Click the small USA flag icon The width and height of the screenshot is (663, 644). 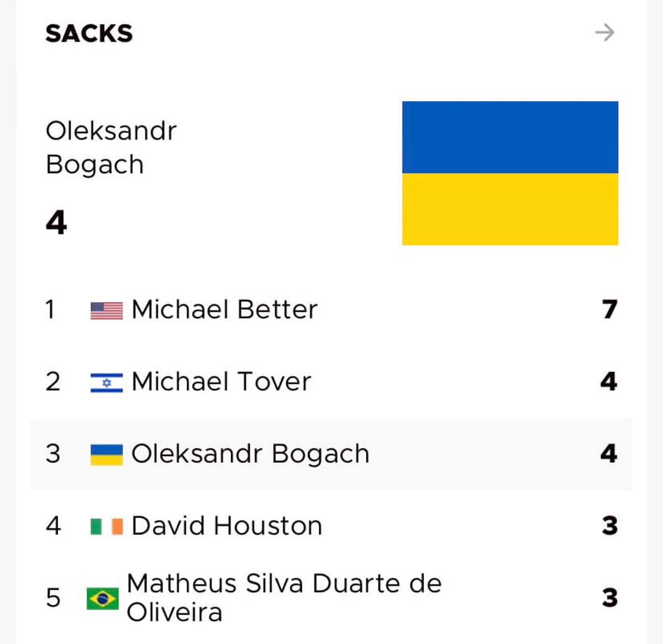tap(107, 310)
